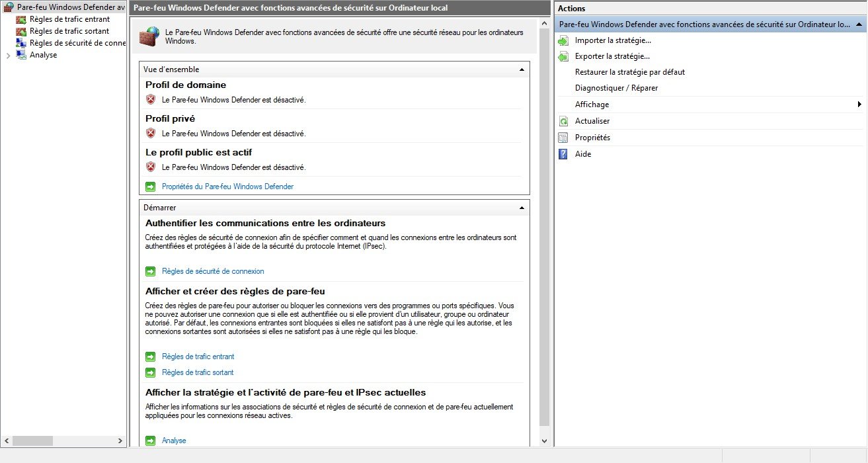Screen dimensions: 868x463
Task: Click green arrow icon beside Analyse link
Action: pos(151,441)
